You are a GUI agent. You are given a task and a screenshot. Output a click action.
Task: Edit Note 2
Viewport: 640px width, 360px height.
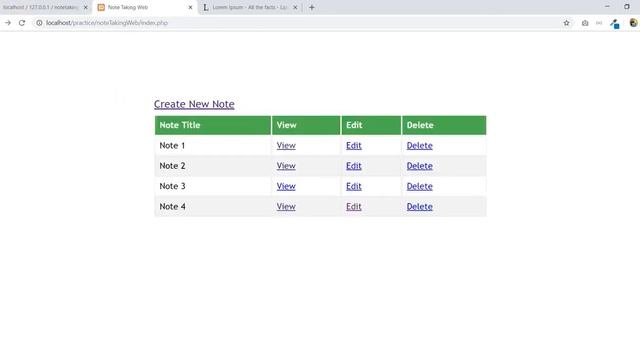[x=354, y=166]
